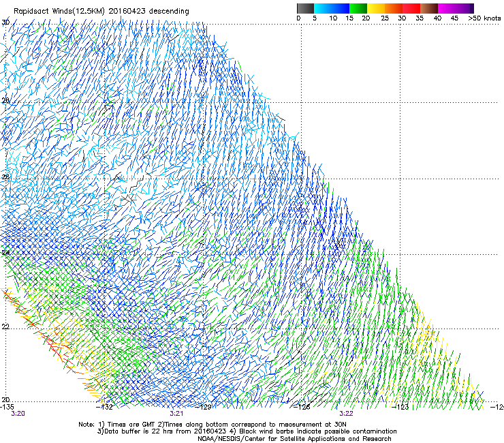Click the purple time label '3:21'
504x443 pixels.
(176, 414)
